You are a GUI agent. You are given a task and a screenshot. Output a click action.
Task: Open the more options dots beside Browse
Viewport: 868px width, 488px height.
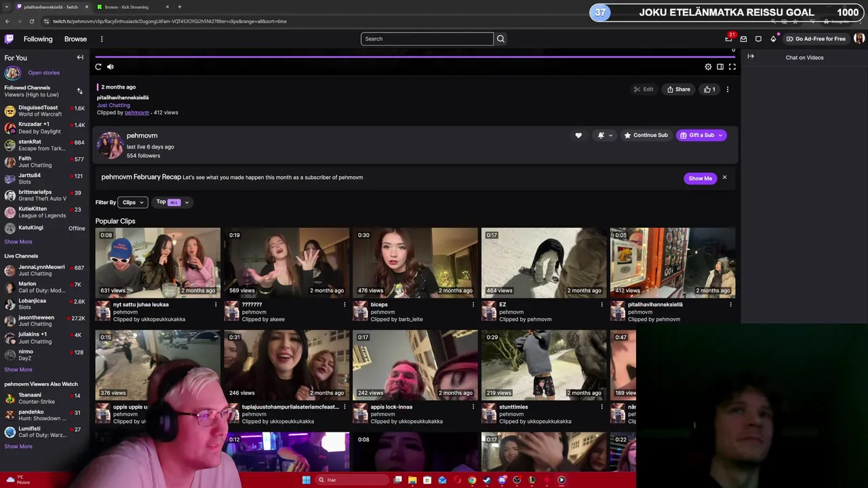pos(102,39)
